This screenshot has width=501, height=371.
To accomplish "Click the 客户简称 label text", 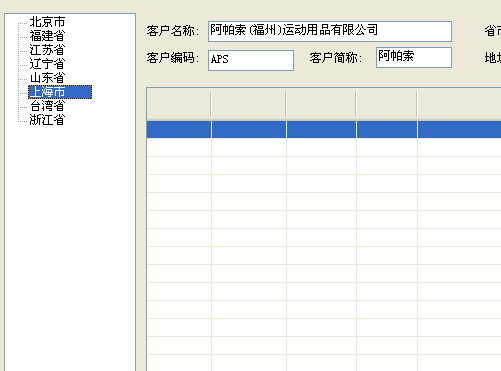I will (336, 58).
